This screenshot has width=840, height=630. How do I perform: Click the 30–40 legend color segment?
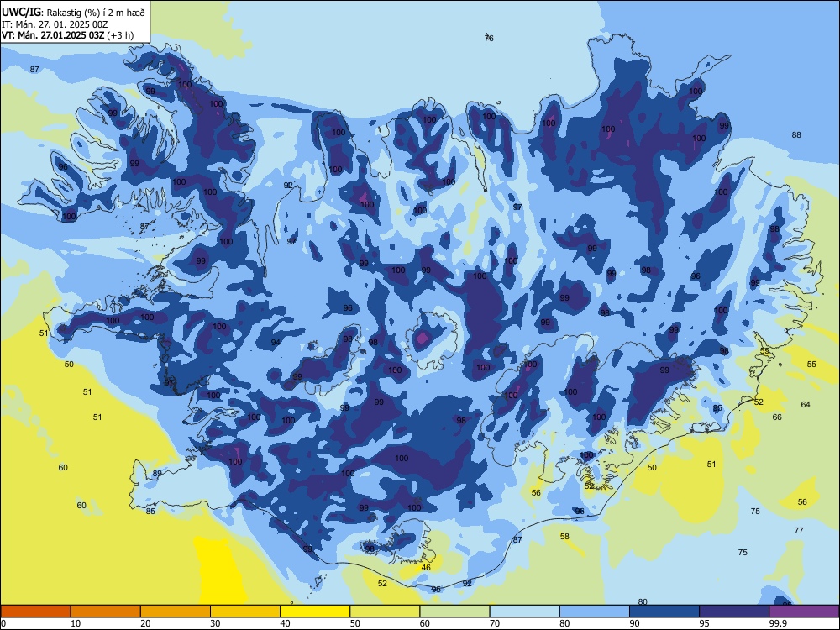point(245,612)
